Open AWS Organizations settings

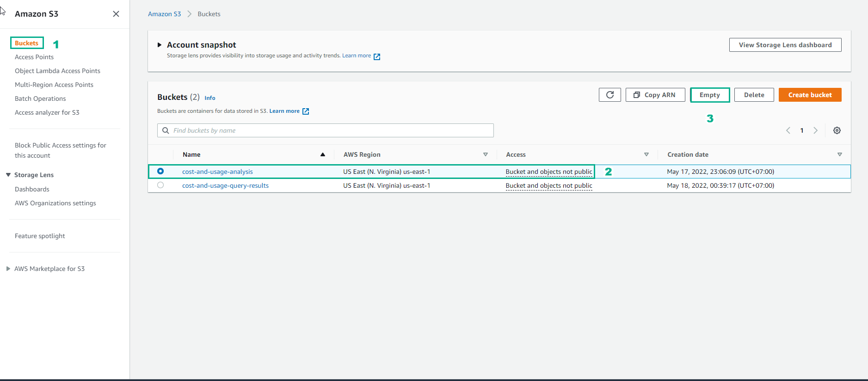[55, 203]
